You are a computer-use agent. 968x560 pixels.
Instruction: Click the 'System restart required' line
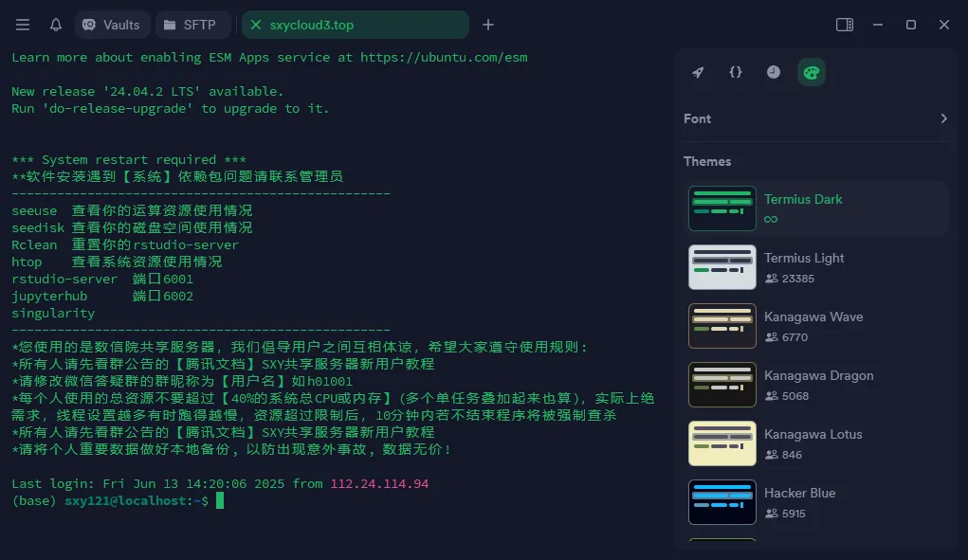click(x=128, y=160)
